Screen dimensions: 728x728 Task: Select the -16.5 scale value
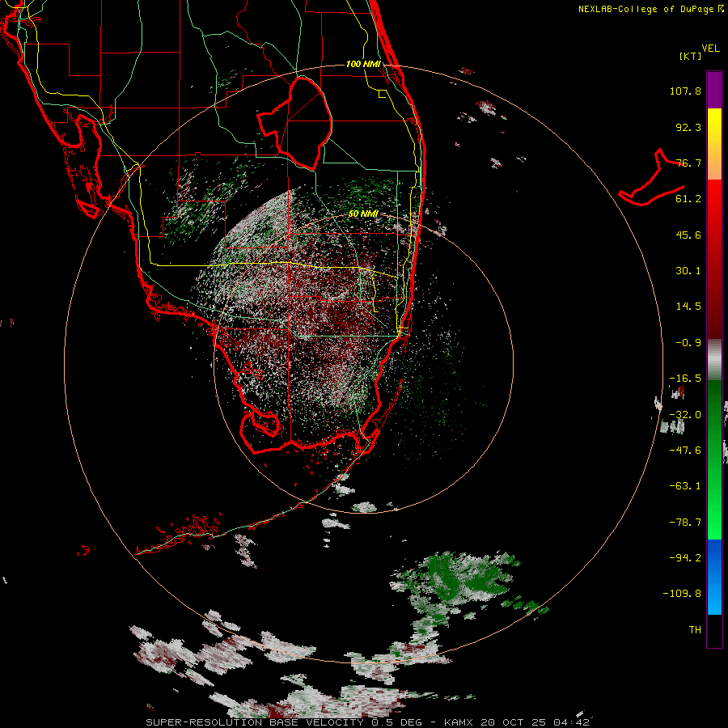(x=685, y=379)
